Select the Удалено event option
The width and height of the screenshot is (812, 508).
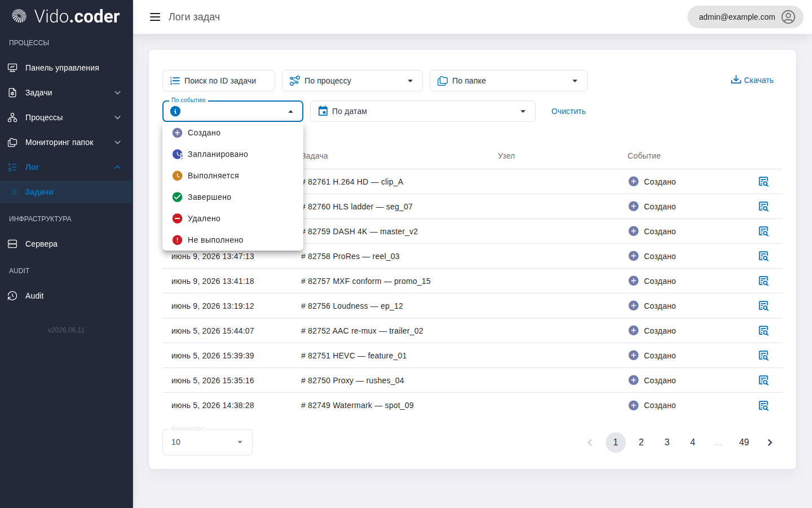click(x=233, y=218)
